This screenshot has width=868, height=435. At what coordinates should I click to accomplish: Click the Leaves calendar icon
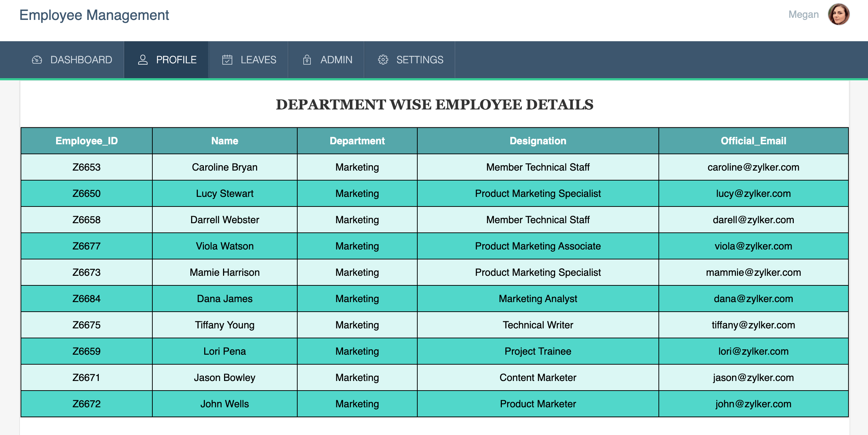click(x=227, y=60)
